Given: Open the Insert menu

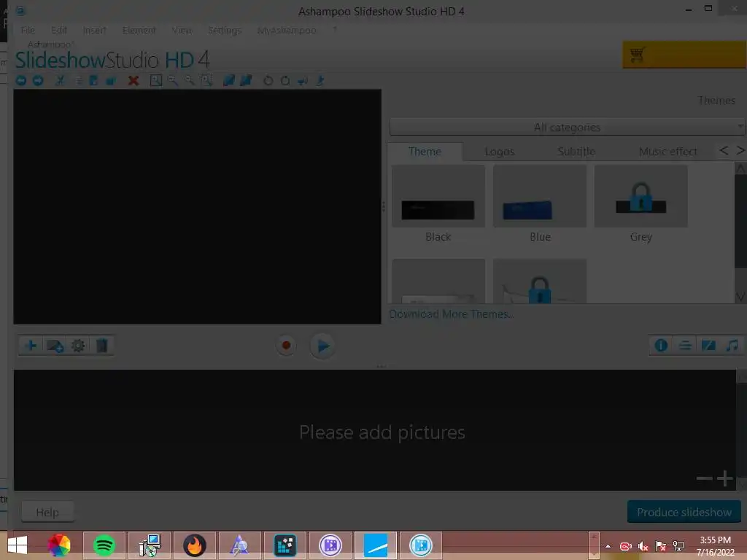Looking at the screenshot, I should 94,30.
